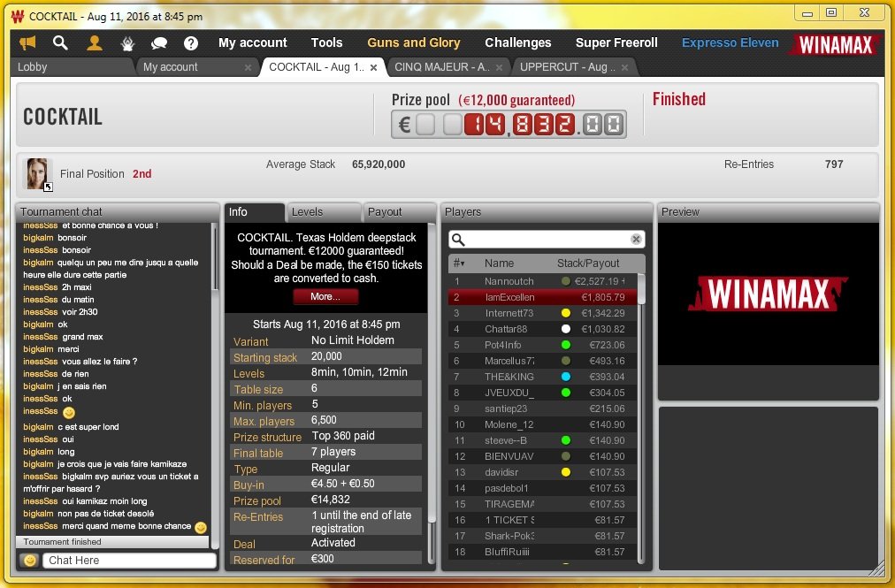Open Guns and Glory menu

coord(413,42)
